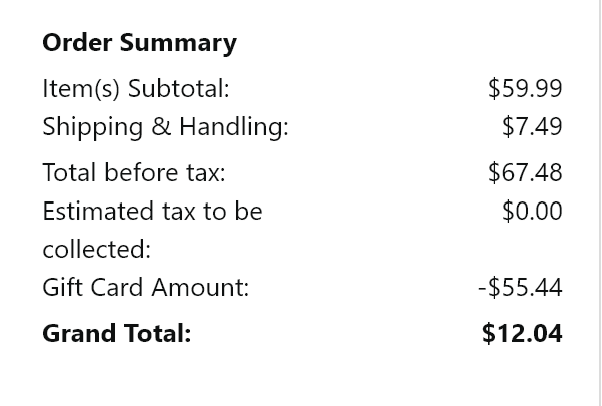Click the wrapped word 'collected:'
The image size is (602, 406).
tap(96, 249)
